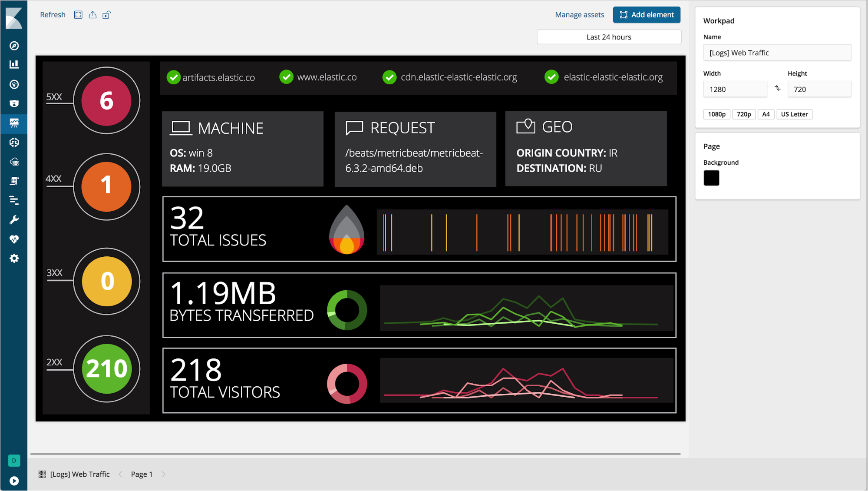
Task: Toggle aspect ratio lock between width and height
Action: point(778,88)
